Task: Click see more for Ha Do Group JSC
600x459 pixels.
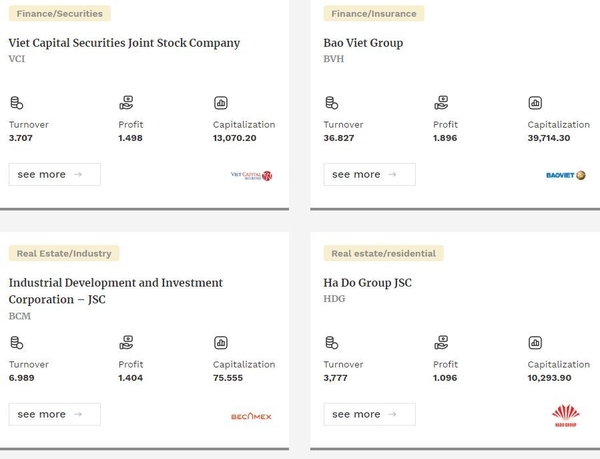Action: pos(369,414)
